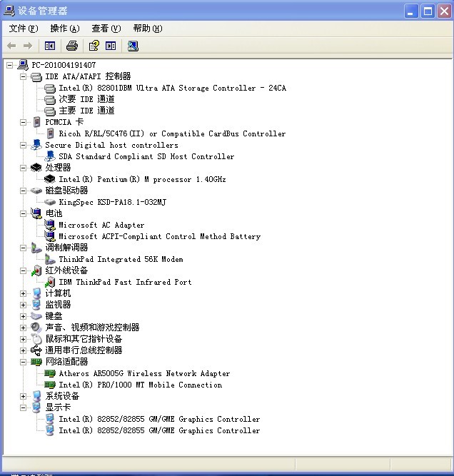Viewport: 454px width, 476px height.
Task: Select KingSpec KSD-PA18.1-032MJ disk
Action: (112, 202)
